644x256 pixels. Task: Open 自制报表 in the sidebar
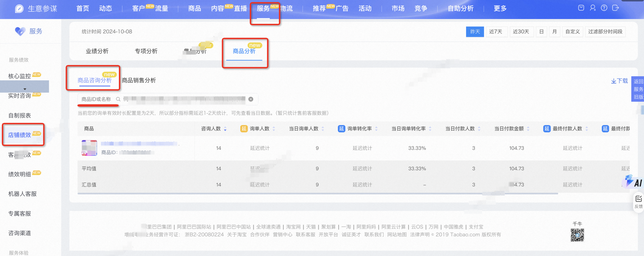pyautogui.click(x=19, y=115)
